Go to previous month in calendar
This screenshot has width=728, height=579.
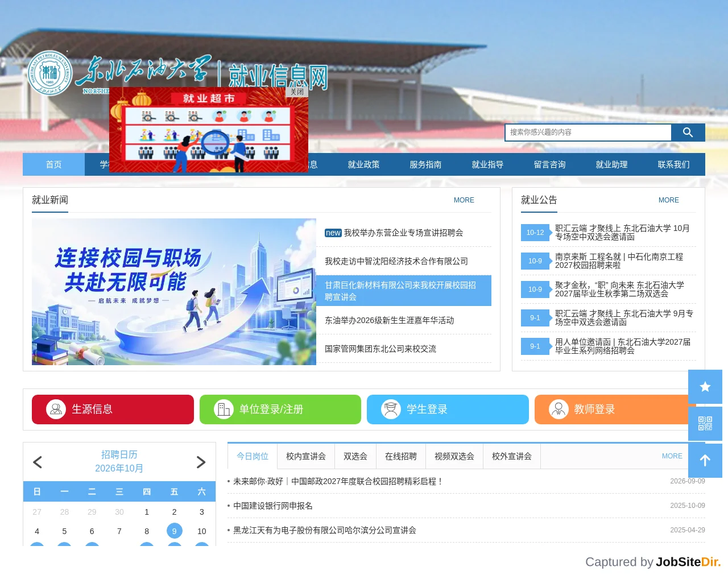[38, 462]
